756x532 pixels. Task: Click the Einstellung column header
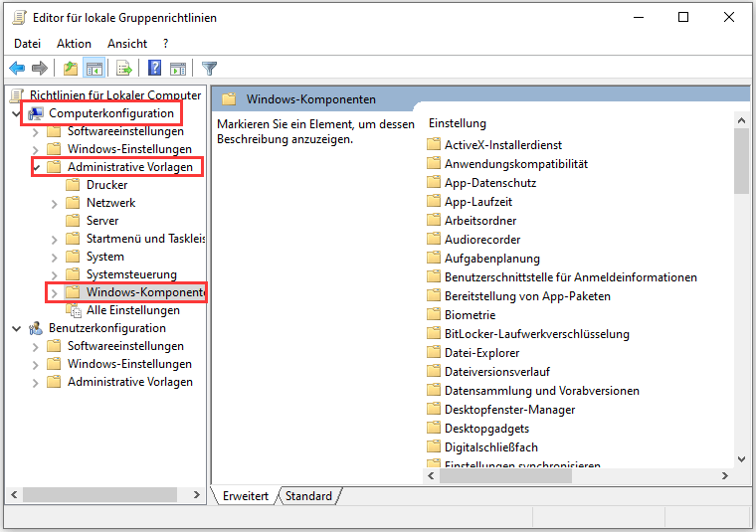click(457, 123)
